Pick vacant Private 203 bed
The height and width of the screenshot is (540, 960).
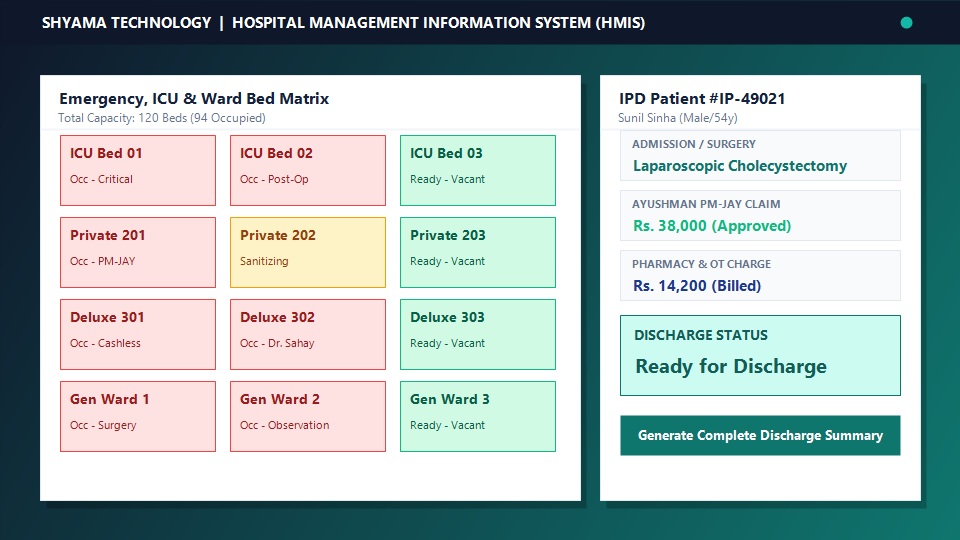(478, 252)
